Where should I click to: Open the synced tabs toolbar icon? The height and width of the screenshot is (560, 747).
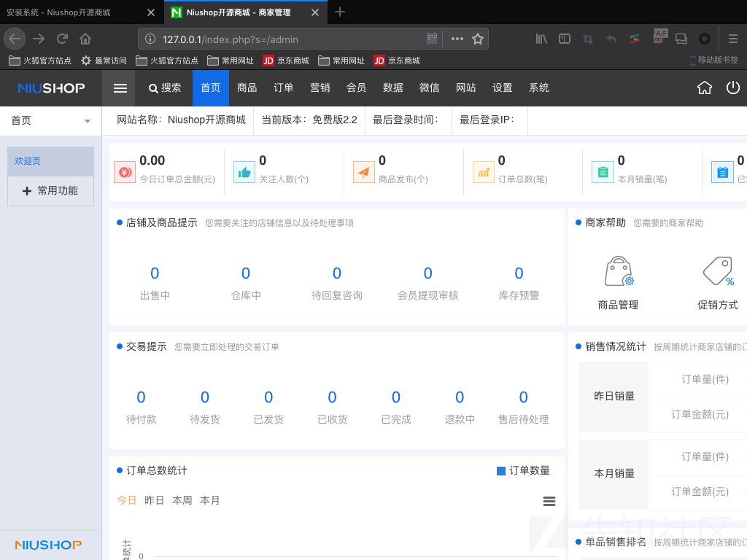(x=681, y=39)
